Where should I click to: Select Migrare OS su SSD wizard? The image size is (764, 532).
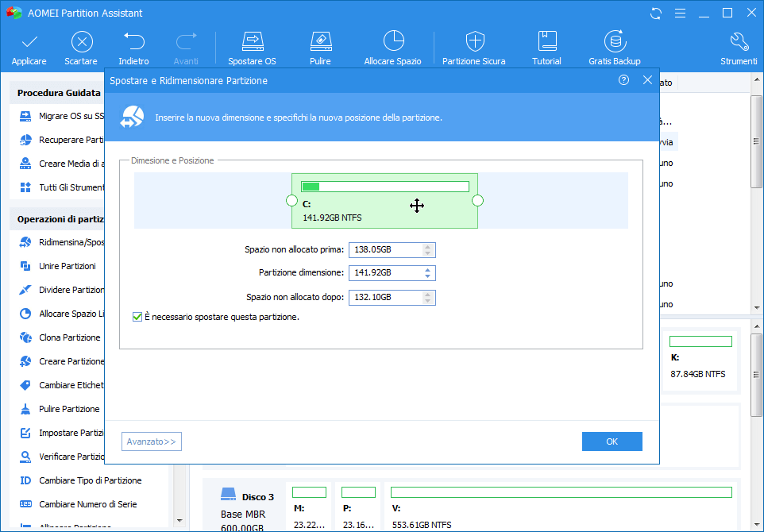pos(61,117)
